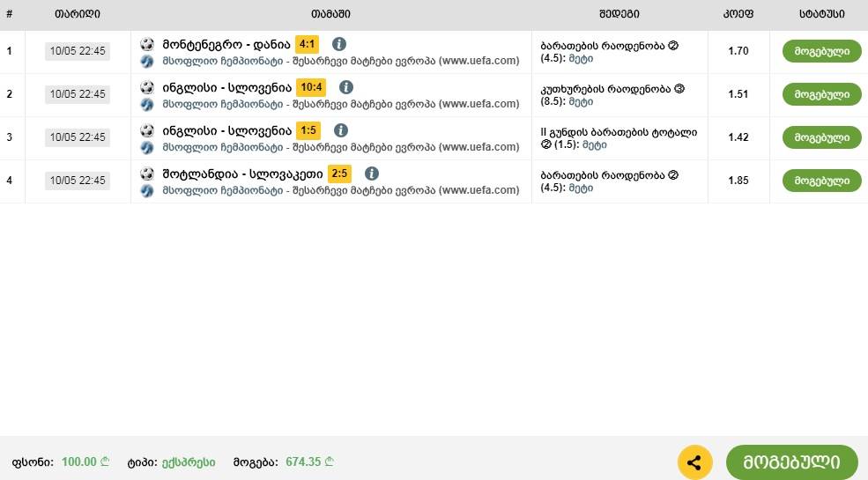Click მოგებული status button in row 1
This screenshot has width=868, height=480.
[x=821, y=51]
